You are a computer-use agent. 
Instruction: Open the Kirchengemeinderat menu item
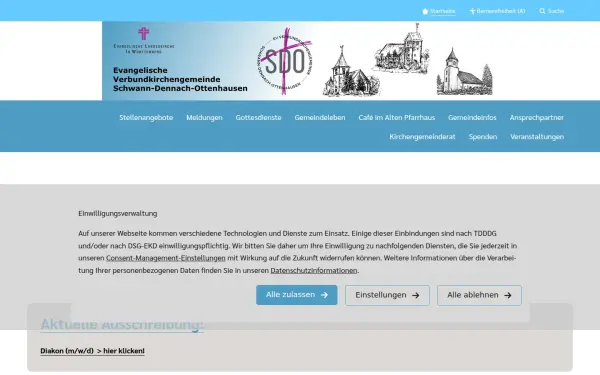(422, 137)
